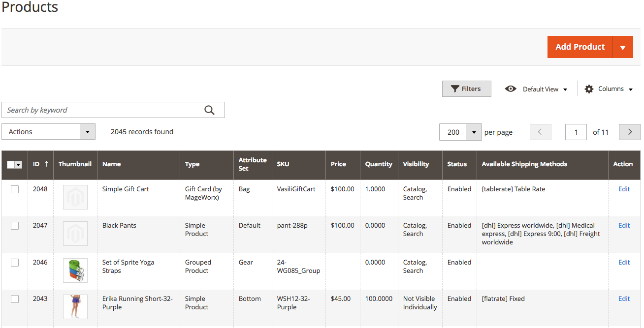This screenshot has width=644, height=328.
Task: Click Available Shipping Methods column header
Action: tap(542, 164)
